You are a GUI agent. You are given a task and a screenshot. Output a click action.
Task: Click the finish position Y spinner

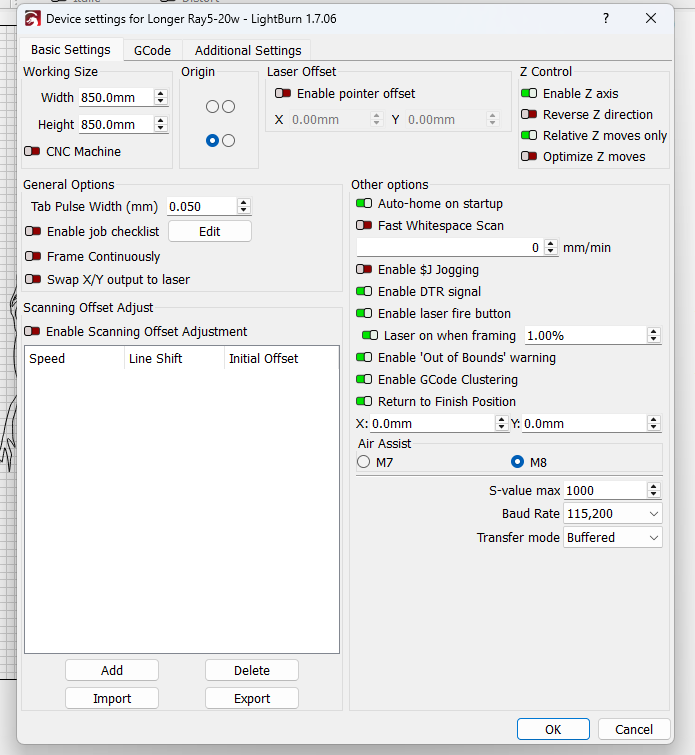pos(654,423)
